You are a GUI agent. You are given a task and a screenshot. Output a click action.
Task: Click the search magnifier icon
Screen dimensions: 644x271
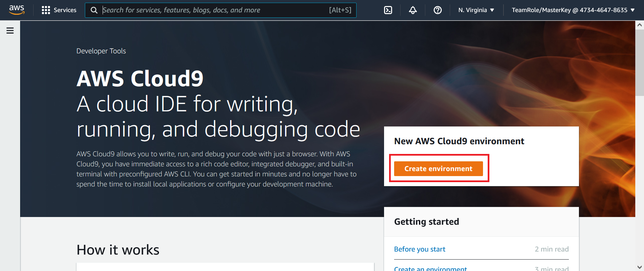click(94, 10)
